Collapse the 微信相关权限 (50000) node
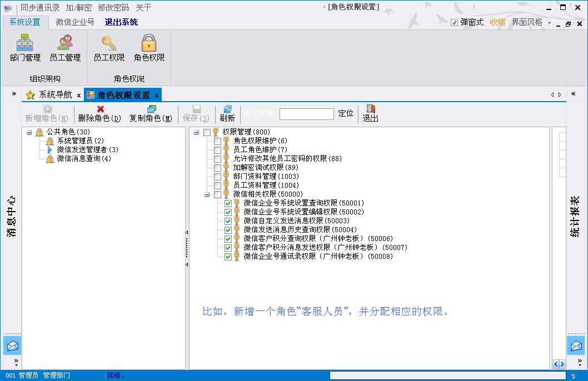 pyautogui.click(x=207, y=194)
